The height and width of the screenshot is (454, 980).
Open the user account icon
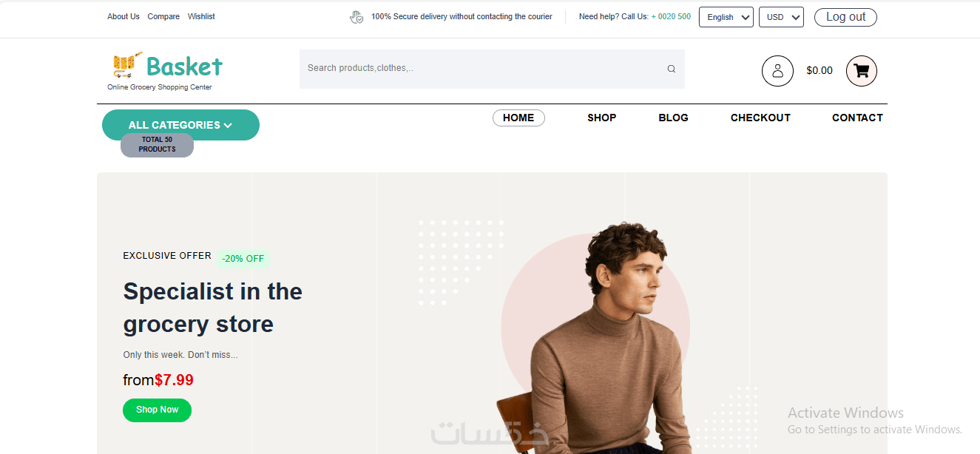777,71
